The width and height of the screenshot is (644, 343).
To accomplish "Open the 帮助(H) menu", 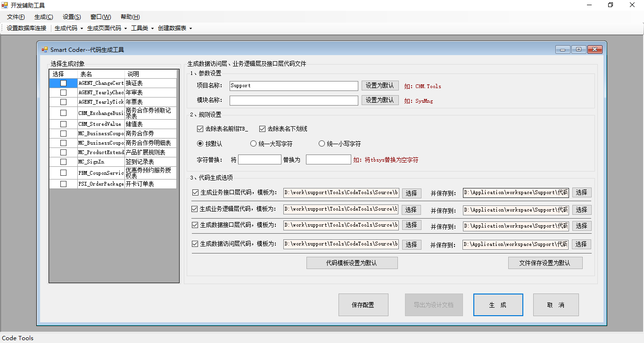I will 130,17.
